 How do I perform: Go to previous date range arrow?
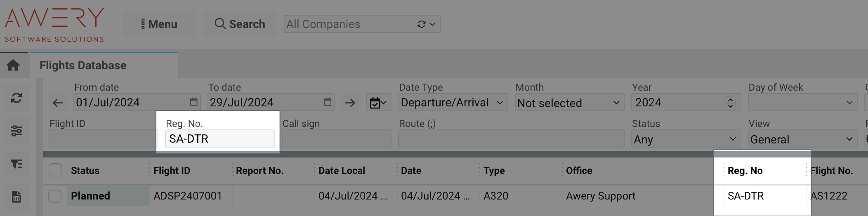click(x=58, y=103)
